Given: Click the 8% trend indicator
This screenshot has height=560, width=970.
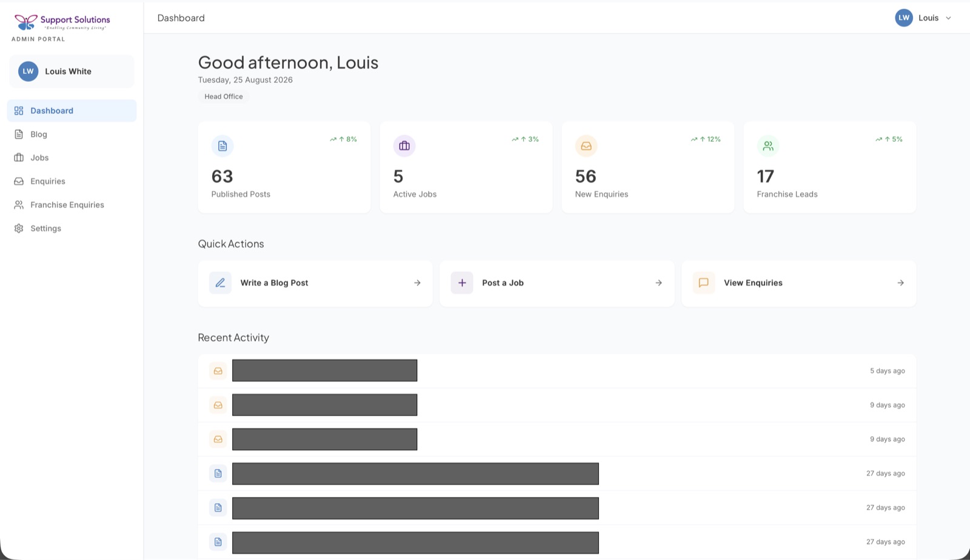Looking at the screenshot, I should [343, 139].
